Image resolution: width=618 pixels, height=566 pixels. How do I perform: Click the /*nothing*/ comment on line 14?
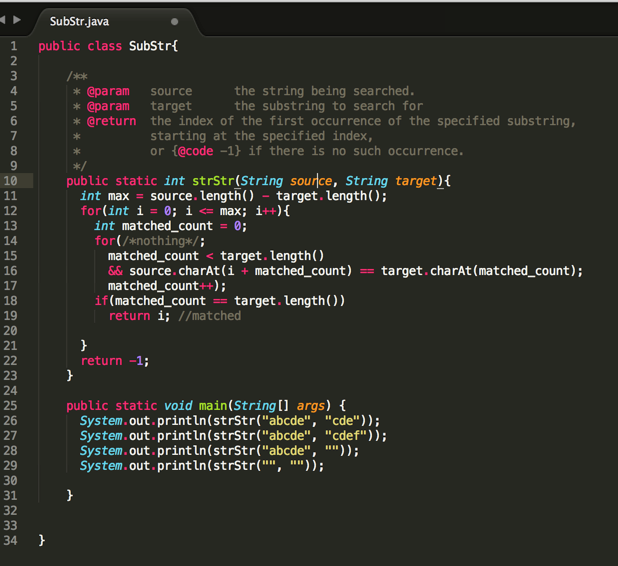[x=160, y=241]
